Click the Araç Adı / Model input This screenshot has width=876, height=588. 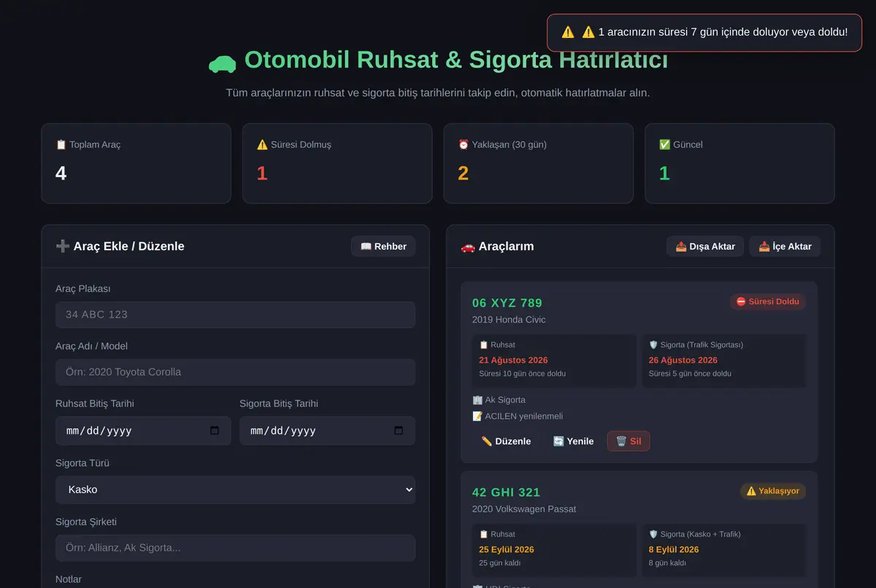tap(235, 372)
